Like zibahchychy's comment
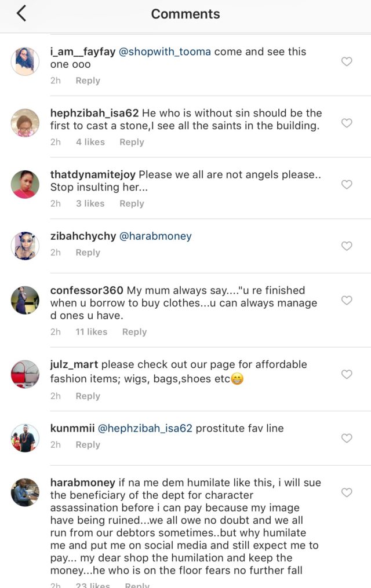The image size is (371, 588). tap(347, 246)
